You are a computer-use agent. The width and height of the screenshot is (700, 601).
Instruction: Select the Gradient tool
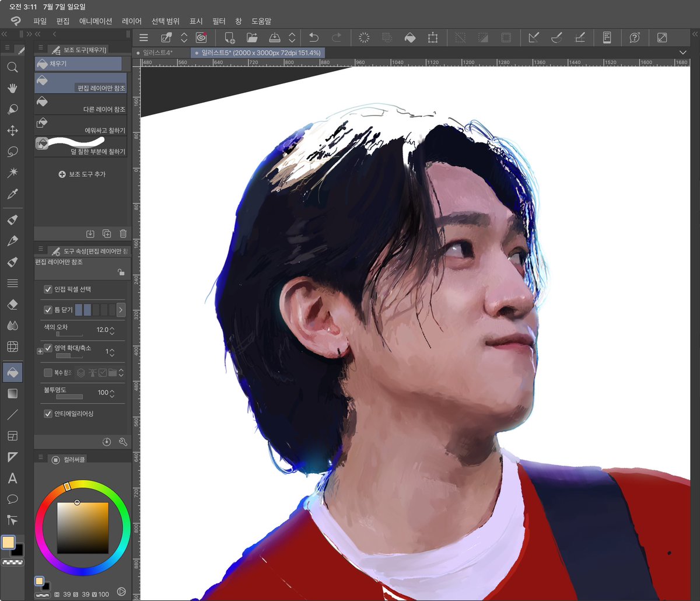tap(12, 393)
